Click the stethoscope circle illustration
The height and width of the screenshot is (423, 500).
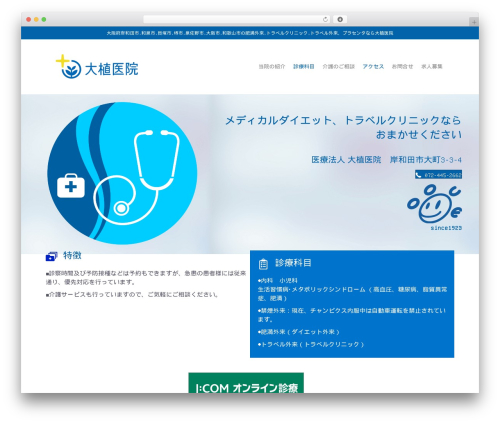click(x=122, y=173)
